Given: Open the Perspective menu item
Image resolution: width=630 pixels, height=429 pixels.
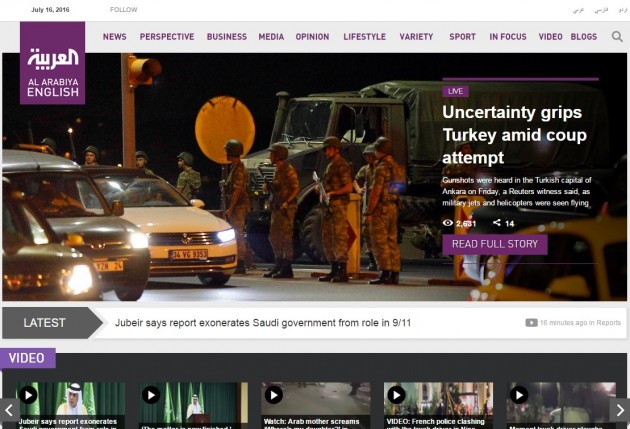Looking at the screenshot, I should coord(167,37).
